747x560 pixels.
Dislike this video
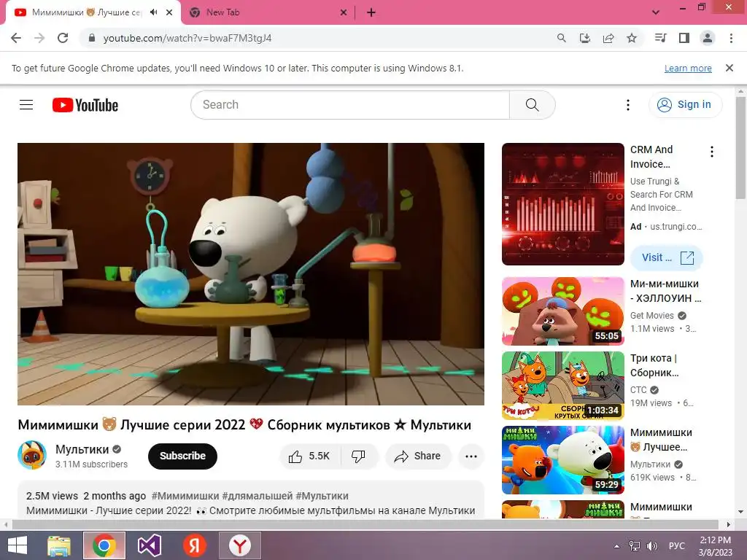pyautogui.click(x=359, y=456)
